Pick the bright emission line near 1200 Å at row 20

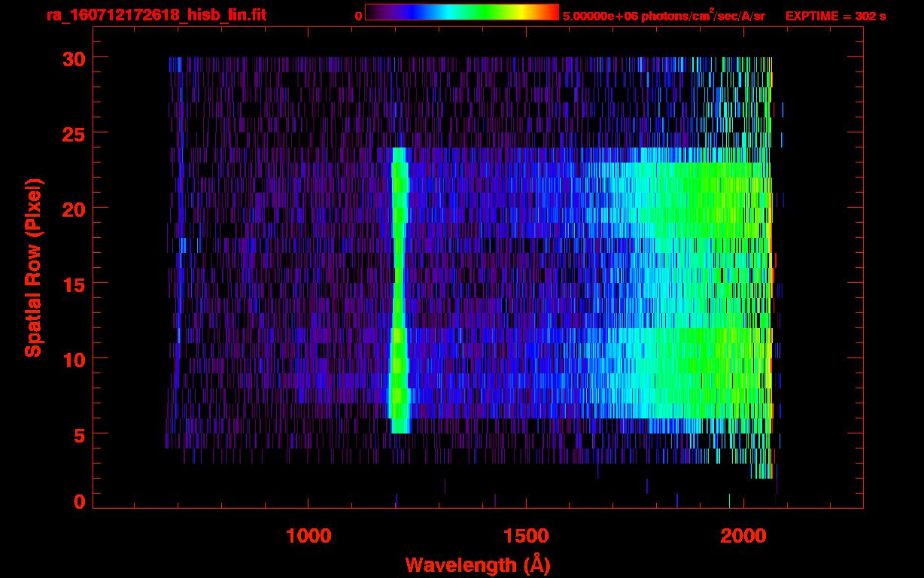point(400,208)
